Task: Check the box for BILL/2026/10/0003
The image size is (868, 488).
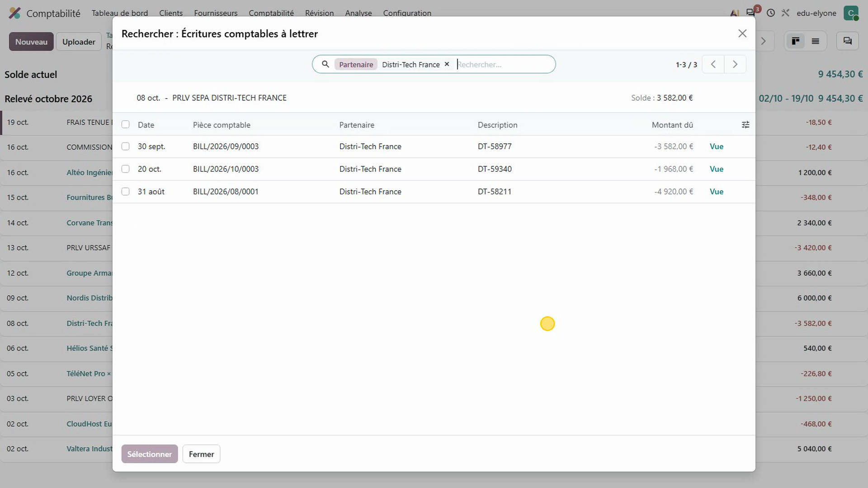Action: click(x=125, y=169)
